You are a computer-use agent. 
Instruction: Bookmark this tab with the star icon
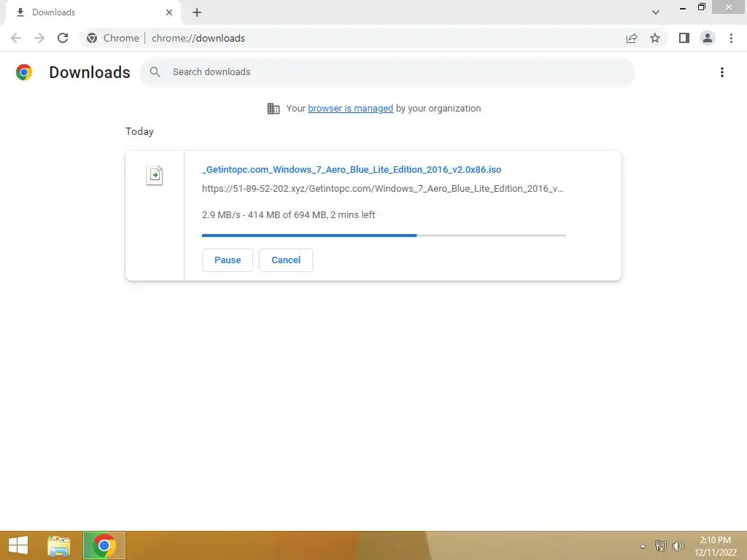point(655,38)
